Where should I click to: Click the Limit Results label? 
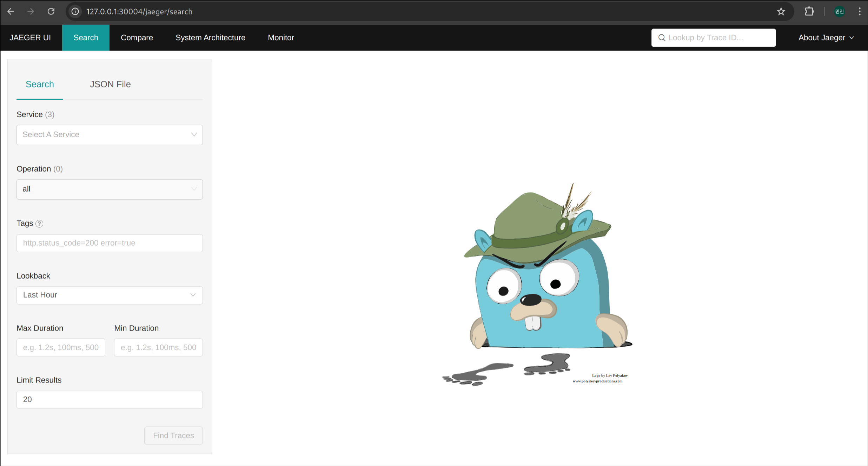pyautogui.click(x=39, y=380)
